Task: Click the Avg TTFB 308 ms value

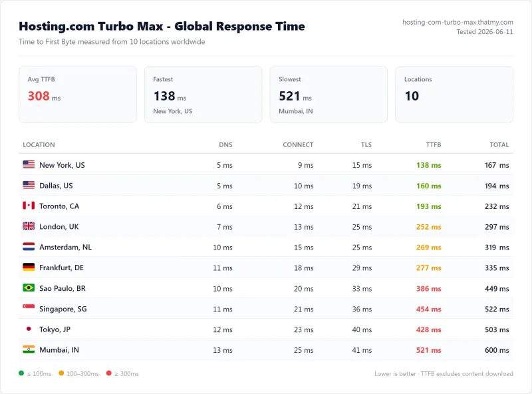Action: pos(44,96)
